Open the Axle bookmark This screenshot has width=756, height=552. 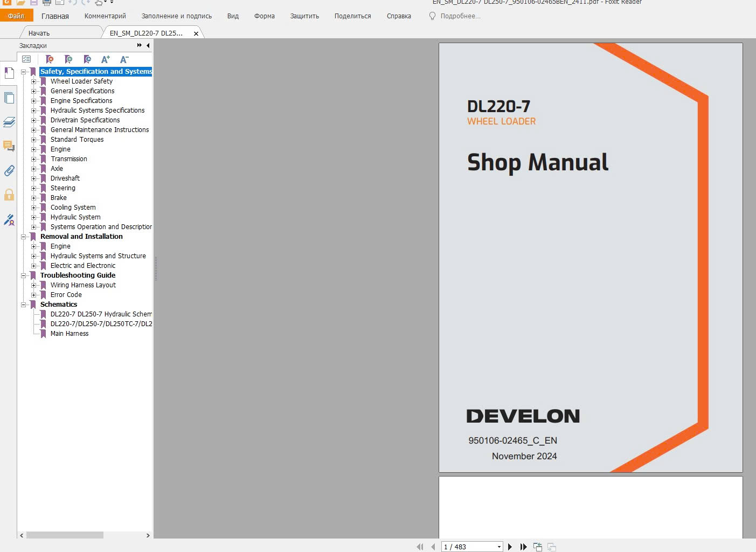tap(57, 169)
